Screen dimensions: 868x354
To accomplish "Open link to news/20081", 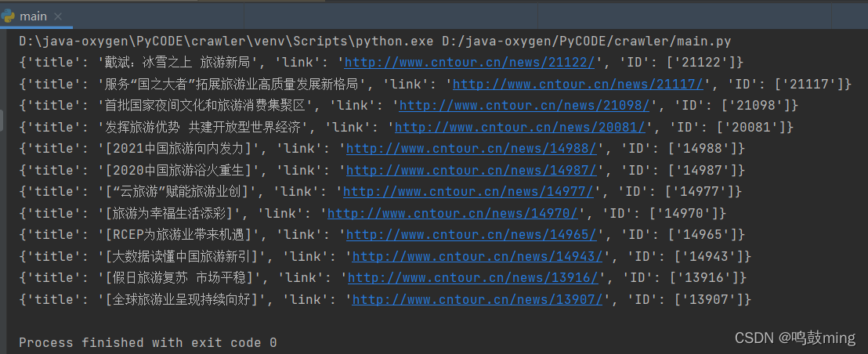I will coord(520,127).
